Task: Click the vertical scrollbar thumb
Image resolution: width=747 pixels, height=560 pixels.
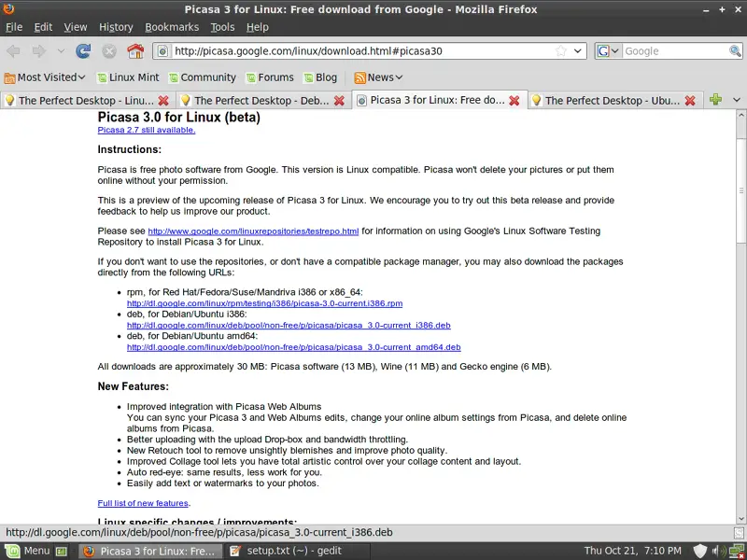Action: click(x=740, y=190)
